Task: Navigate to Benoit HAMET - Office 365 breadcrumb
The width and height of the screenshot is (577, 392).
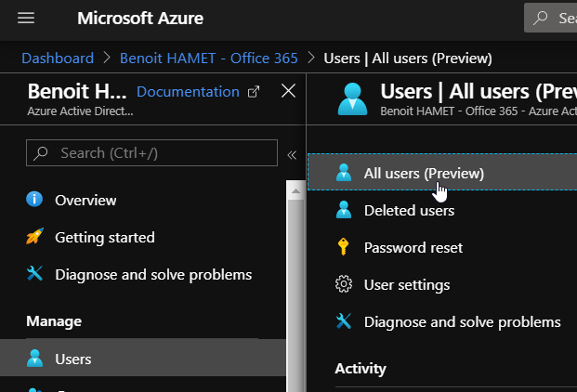Action: pos(209,58)
